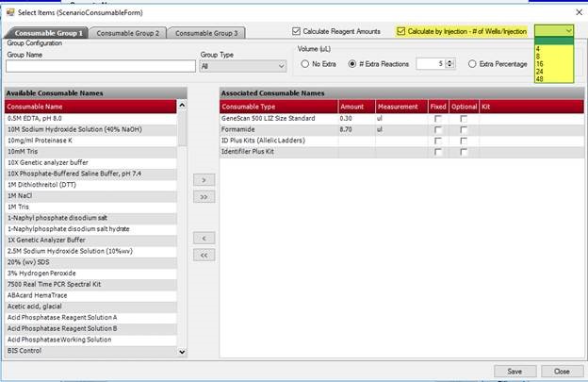Viewport: 588px width, 382px height.
Task: Click available list scroll up arrow
Action: click(182, 106)
